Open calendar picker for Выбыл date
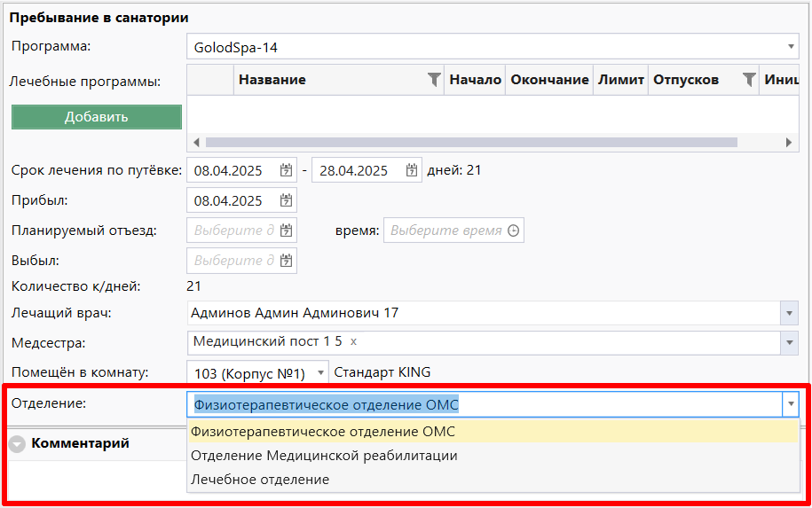This screenshot has height=508, width=812. pyautogui.click(x=286, y=261)
